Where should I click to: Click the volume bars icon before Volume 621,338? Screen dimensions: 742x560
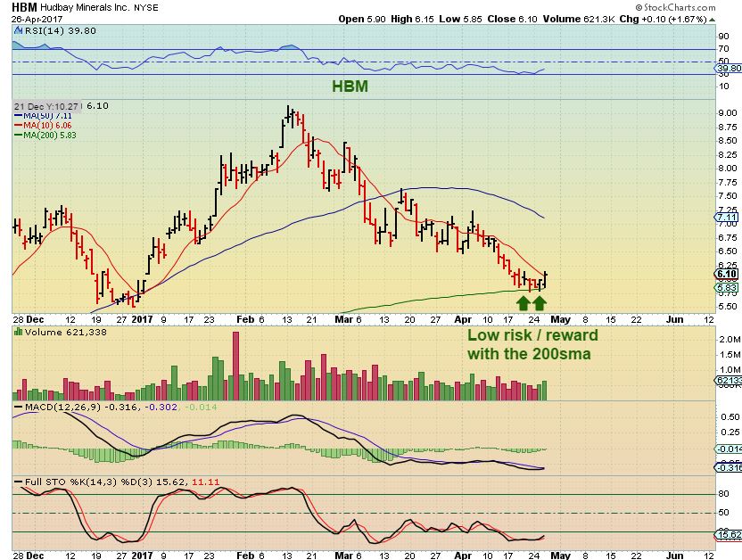(x=19, y=332)
